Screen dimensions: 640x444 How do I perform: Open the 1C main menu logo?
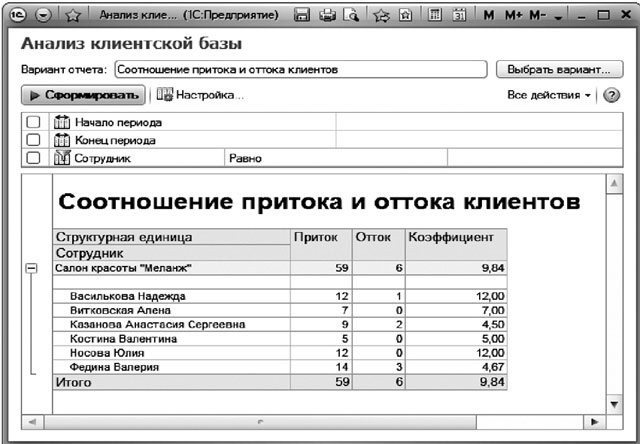coord(18,16)
